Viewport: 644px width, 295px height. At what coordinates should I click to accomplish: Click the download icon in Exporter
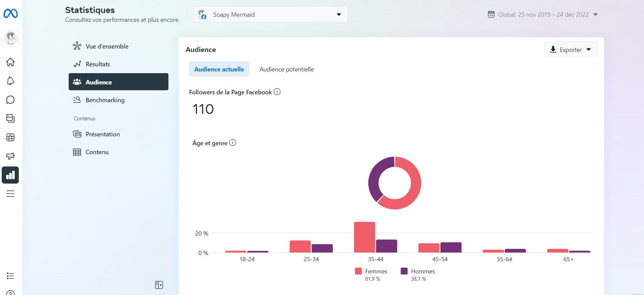553,50
